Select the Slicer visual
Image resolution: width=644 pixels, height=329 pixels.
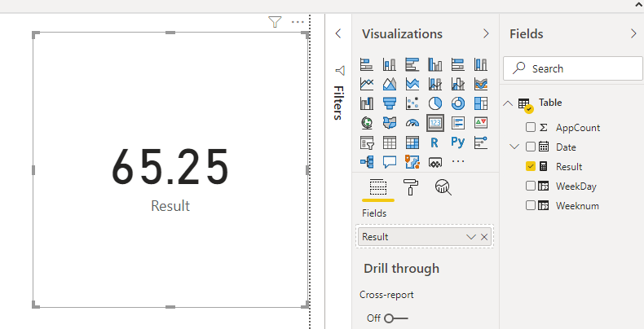(x=366, y=143)
